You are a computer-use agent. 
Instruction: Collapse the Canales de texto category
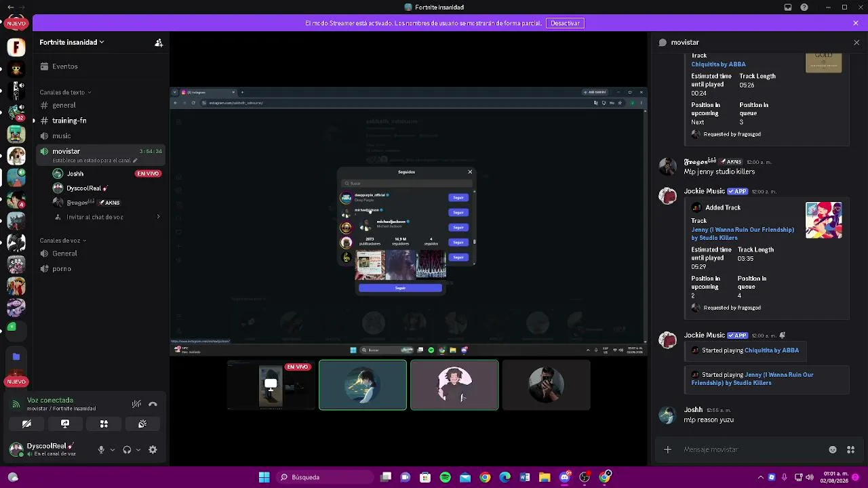click(x=65, y=92)
